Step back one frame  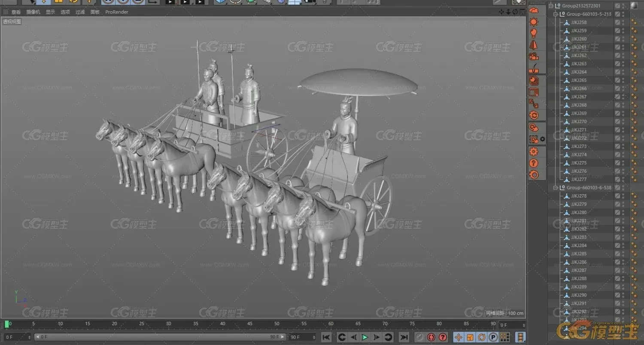coord(353,337)
